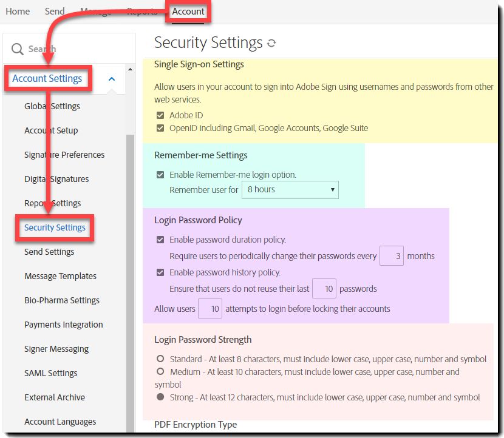
Task: Disable the Remember-me login option checkbox
Action: (x=160, y=175)
